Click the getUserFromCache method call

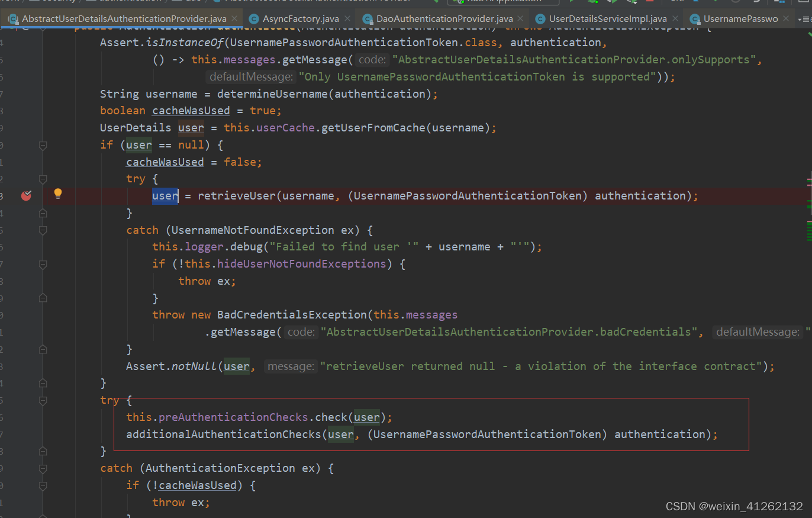click(x=373, y=128)
